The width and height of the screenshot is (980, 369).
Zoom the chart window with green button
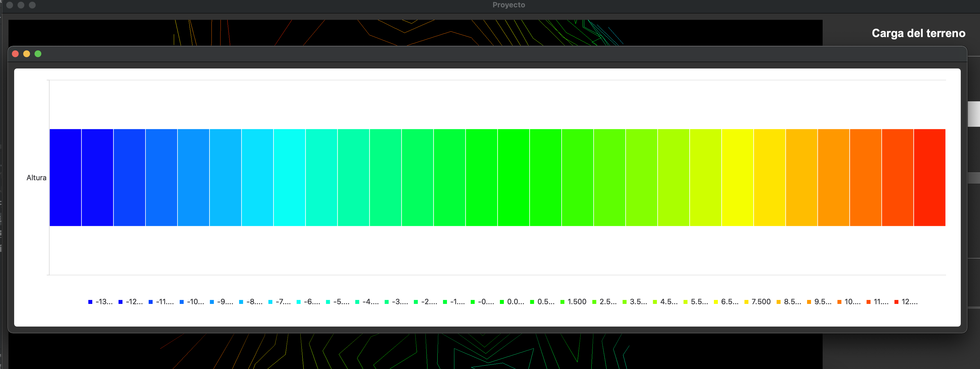38,54
